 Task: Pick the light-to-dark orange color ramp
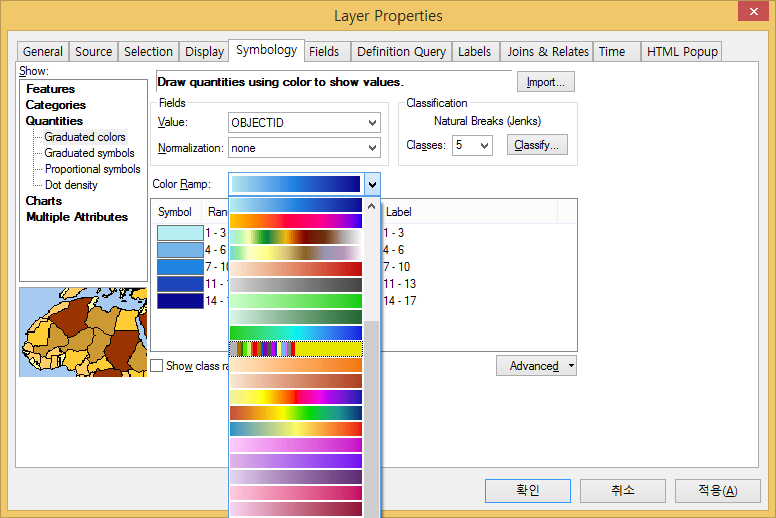296,365
